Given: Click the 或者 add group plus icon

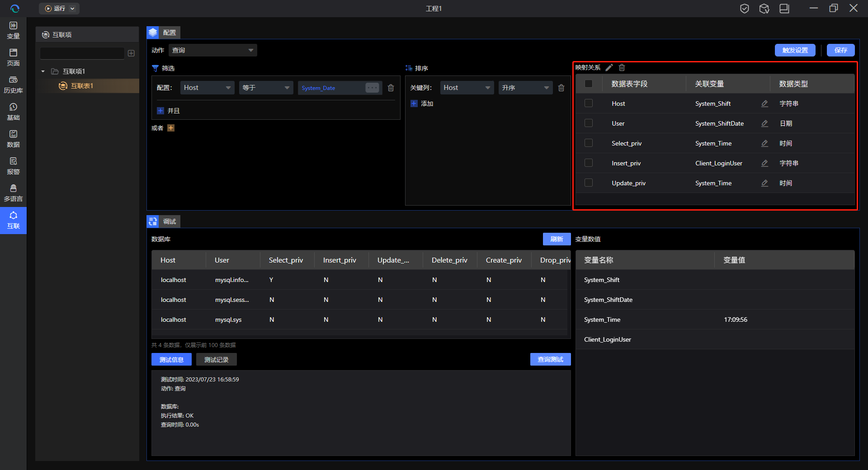Looking at the screenshot, I should 171,128.
